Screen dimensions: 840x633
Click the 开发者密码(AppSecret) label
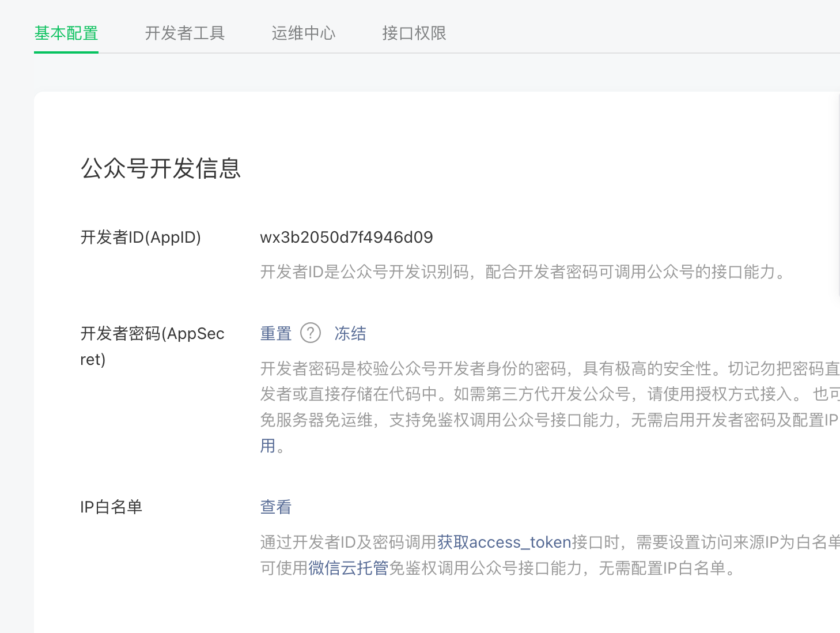(152, 346)
